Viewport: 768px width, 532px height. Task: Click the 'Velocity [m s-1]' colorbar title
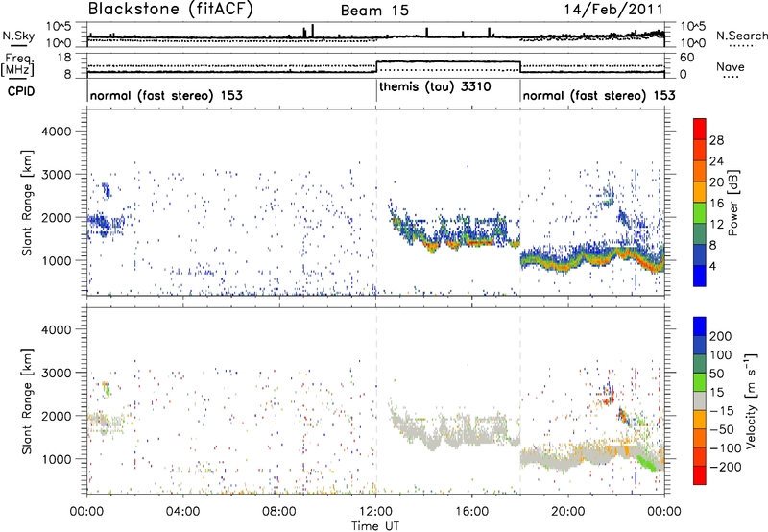[x=751, y=400]
